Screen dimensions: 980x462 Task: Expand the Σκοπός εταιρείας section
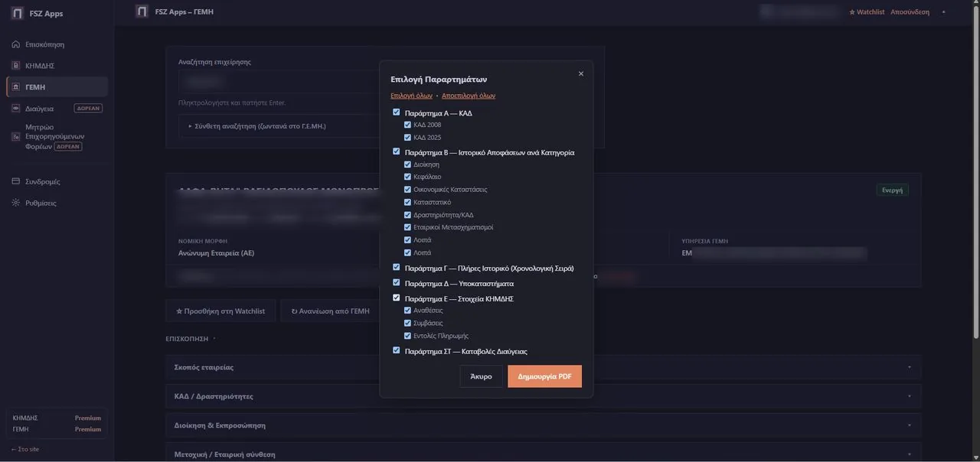544,367
